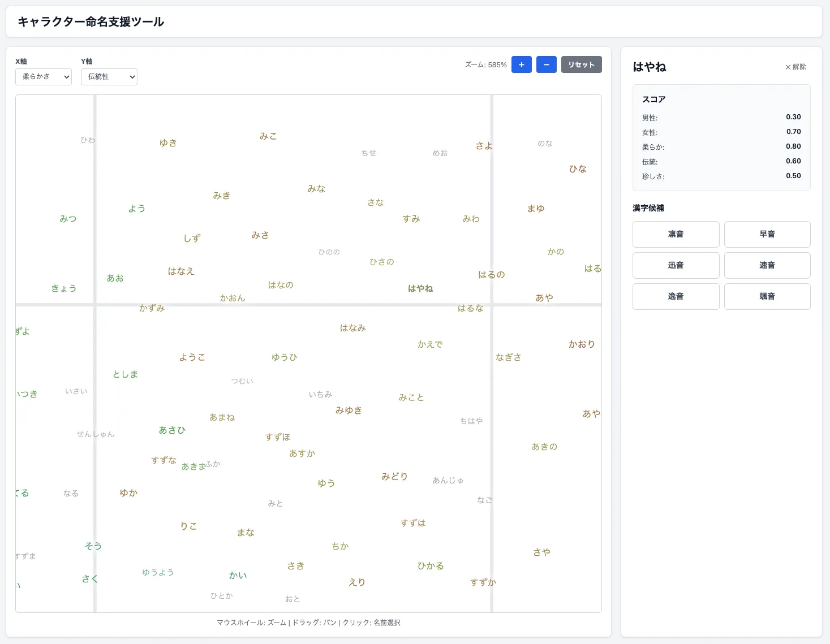The height and width of the screenshot is (644, 830).
Task: Select the 逸音 kanji candidate
Action: [x=676, y=296]
